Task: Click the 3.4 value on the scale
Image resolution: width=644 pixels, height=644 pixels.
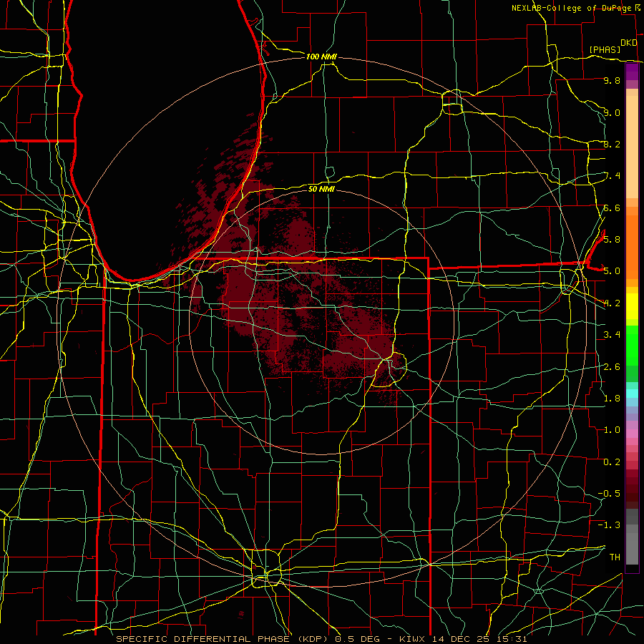Action: (612, 334)
